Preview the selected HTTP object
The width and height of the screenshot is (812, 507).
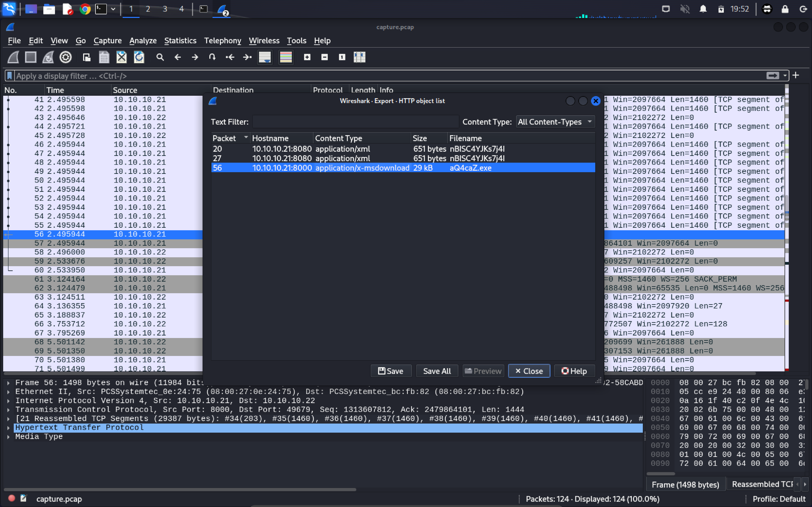click(x=483, y=371)
